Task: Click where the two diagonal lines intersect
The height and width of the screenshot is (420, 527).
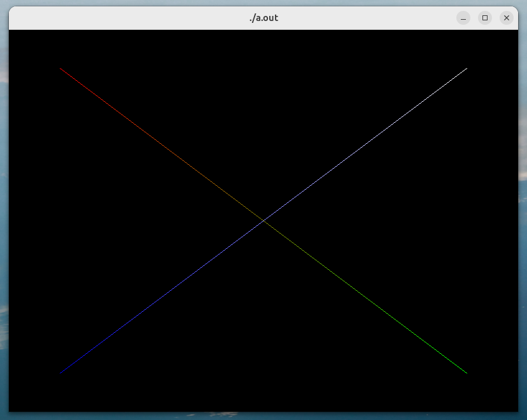Action: coord(263,220)
